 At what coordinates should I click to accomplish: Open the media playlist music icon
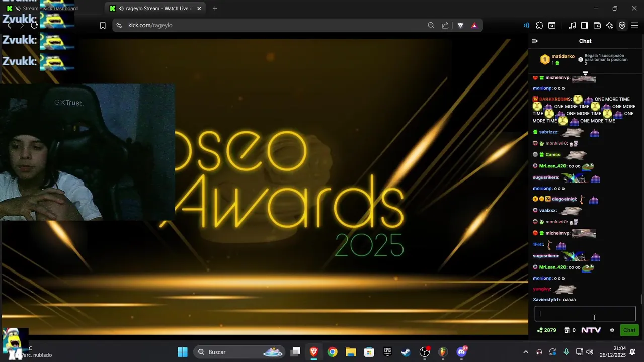(572, 25)
